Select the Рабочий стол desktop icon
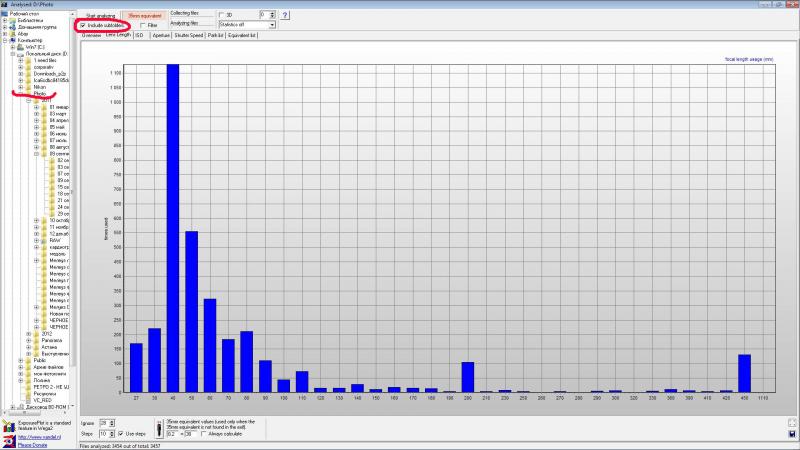The image size is (800, 450). coord(5,14)
